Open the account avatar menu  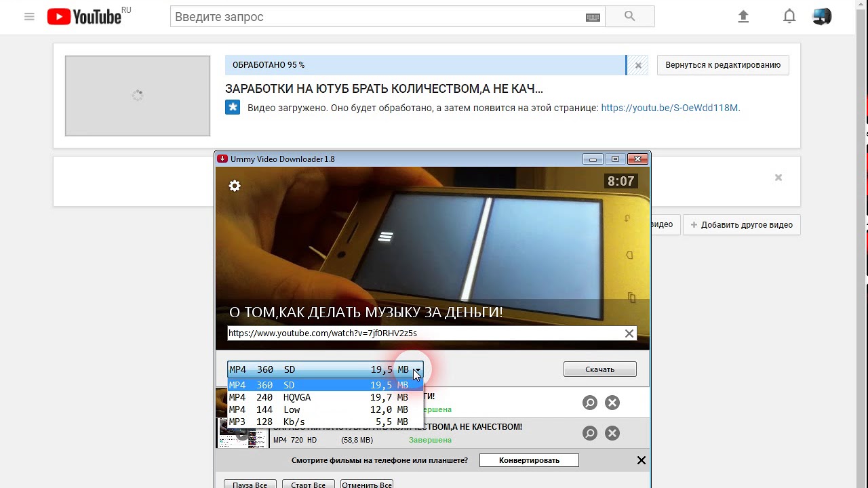click(822, 17)
